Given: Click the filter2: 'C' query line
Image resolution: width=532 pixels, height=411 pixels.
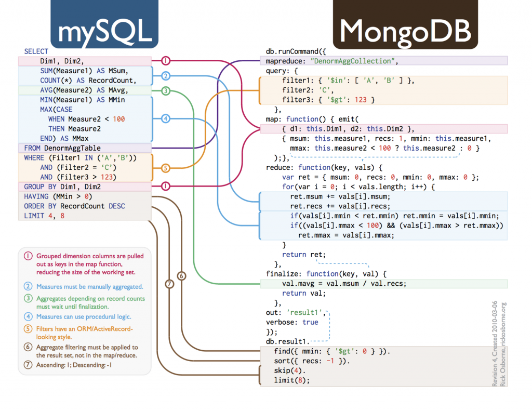Looking at the screenshot, I should (x=308, y=90).
